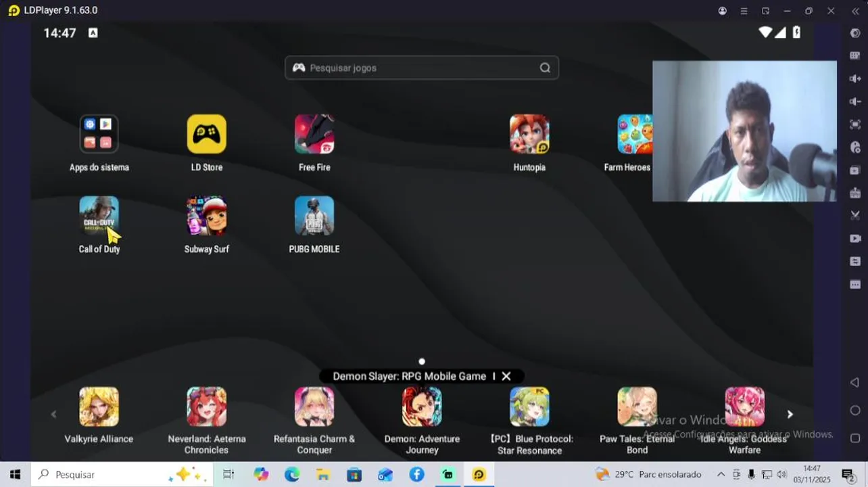Open the LDPlayer hamburger menu
Image resolution: width=868 pixels, height=487 pixels.
[x=744, y=11]
